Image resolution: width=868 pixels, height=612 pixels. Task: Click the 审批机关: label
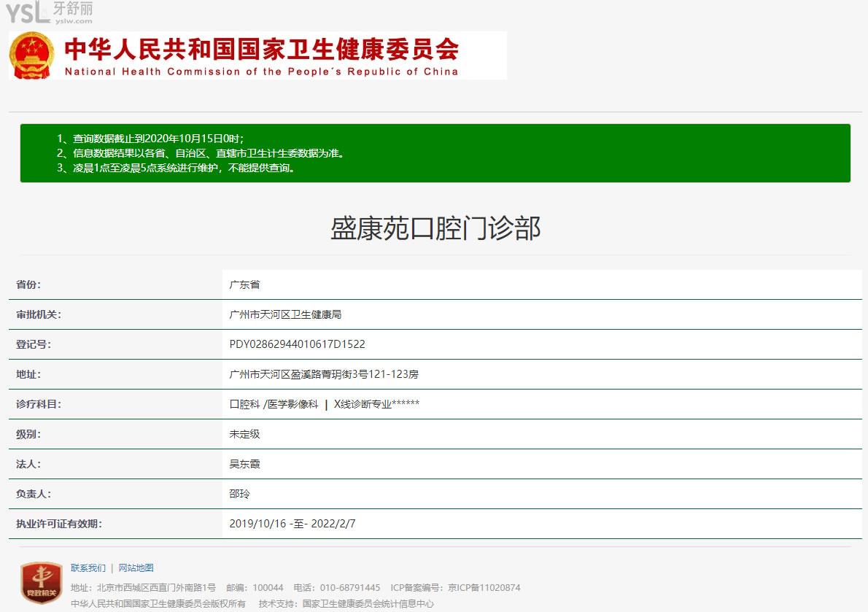tap(39, 314)
